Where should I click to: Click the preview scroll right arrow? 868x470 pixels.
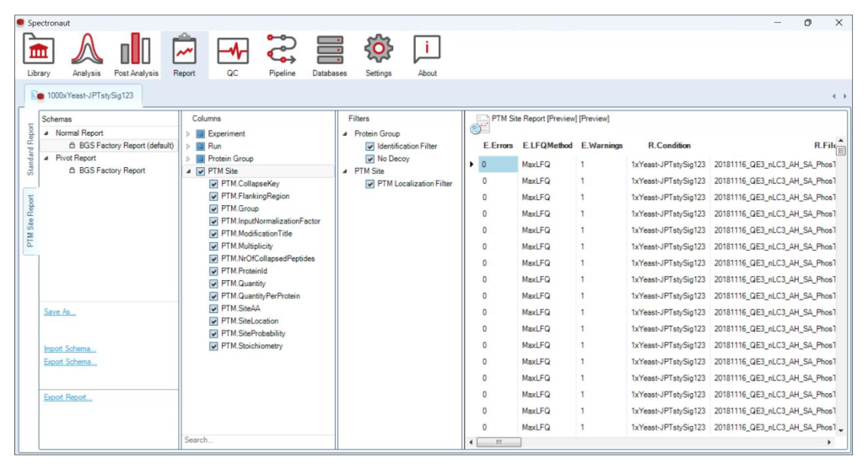(x=829, y=442)
